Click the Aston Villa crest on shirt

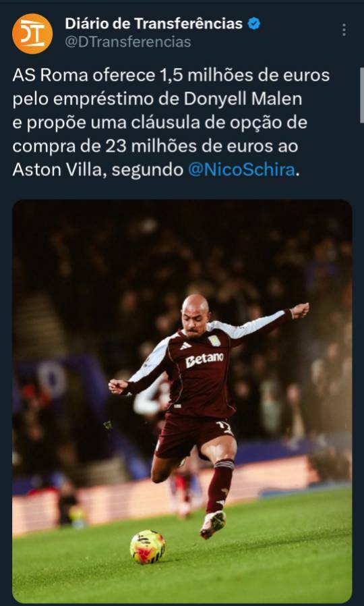point(213,341)
